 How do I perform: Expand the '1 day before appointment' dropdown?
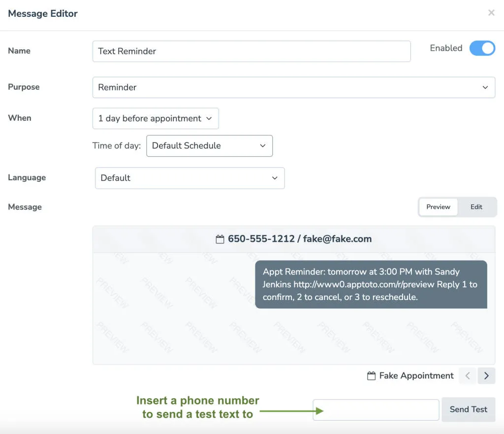(155, 118)
